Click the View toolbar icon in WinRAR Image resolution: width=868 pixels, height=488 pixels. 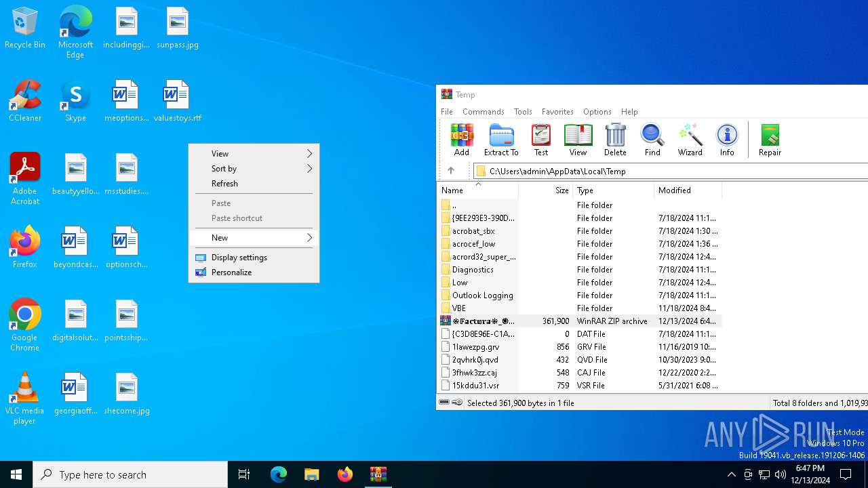tap(578, 140)
